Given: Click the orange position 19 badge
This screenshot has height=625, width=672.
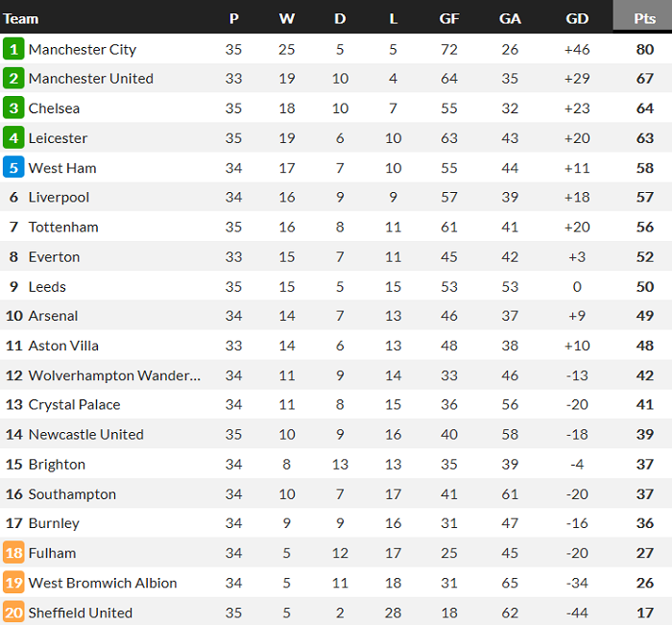Looking at the screenshot, I should [13, 583].
